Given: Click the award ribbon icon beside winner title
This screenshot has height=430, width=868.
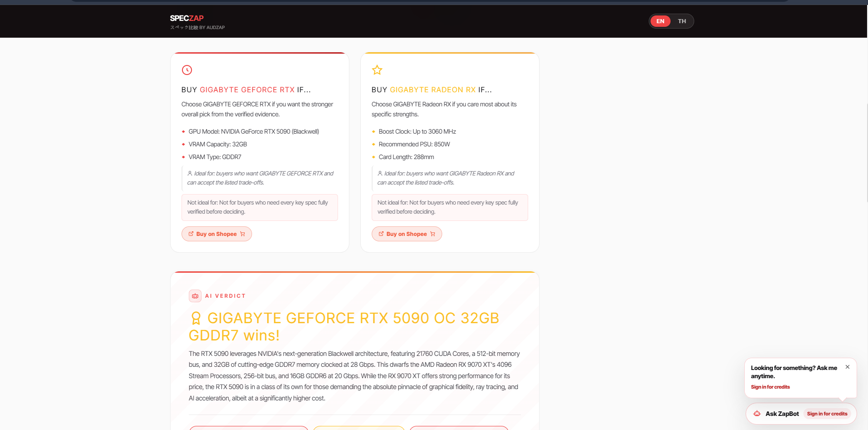Looking at the screenshot, I should click(x=196, y=318).
